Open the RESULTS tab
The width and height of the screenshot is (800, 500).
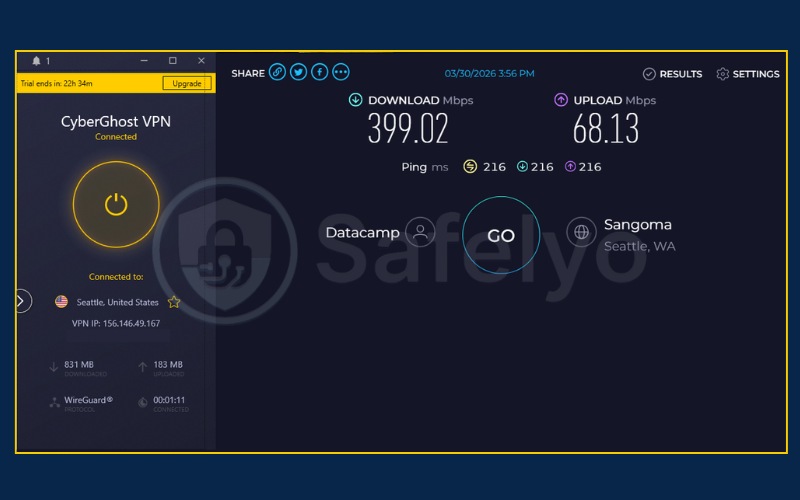(681, 74)
